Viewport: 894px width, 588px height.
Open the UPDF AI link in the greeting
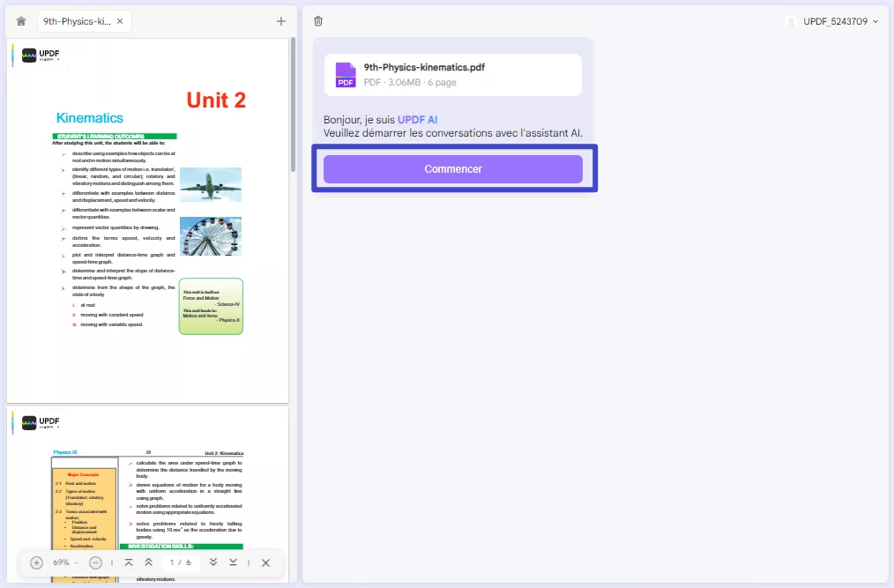click(419, 119)
